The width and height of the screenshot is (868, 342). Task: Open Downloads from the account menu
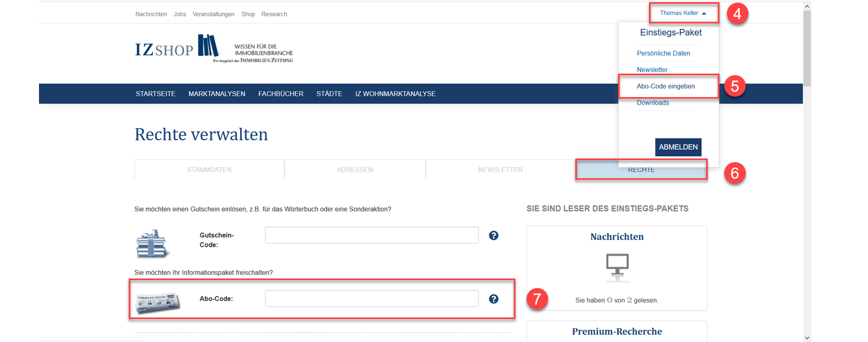(x=653, y=103)
